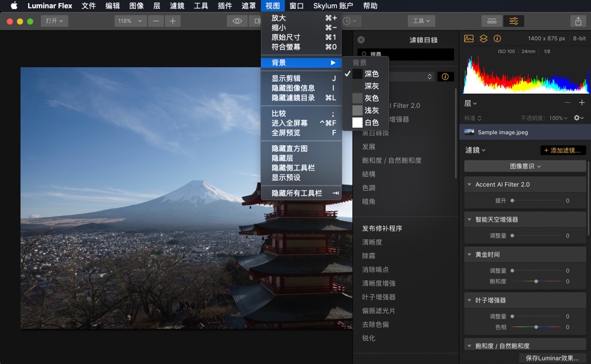Click the eye preview icon in toolbar

[237, 20]
